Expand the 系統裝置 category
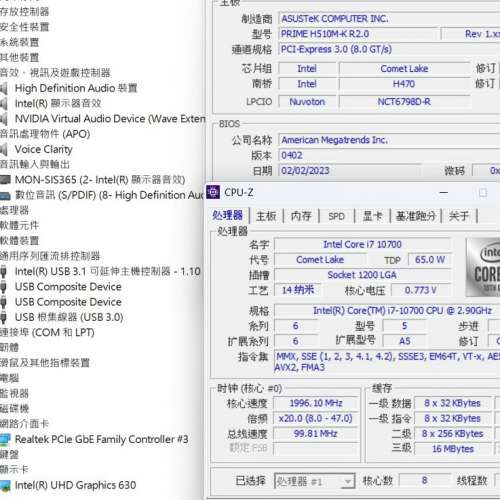 tap(19, 42)
